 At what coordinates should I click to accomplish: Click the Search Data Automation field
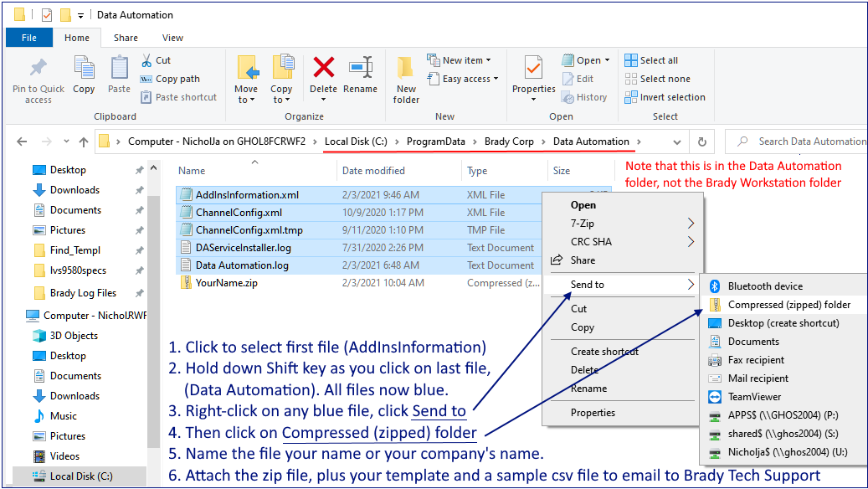[797, 142]
